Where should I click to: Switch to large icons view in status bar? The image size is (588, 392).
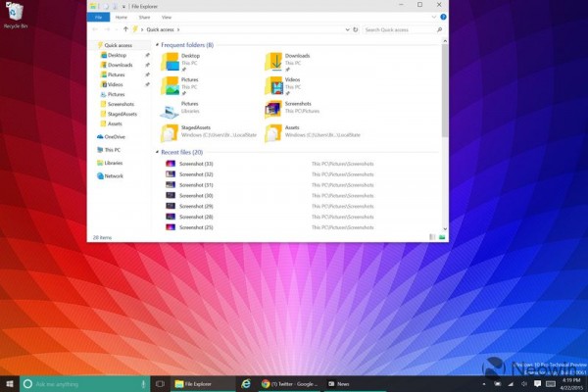[x=444, y=237]
